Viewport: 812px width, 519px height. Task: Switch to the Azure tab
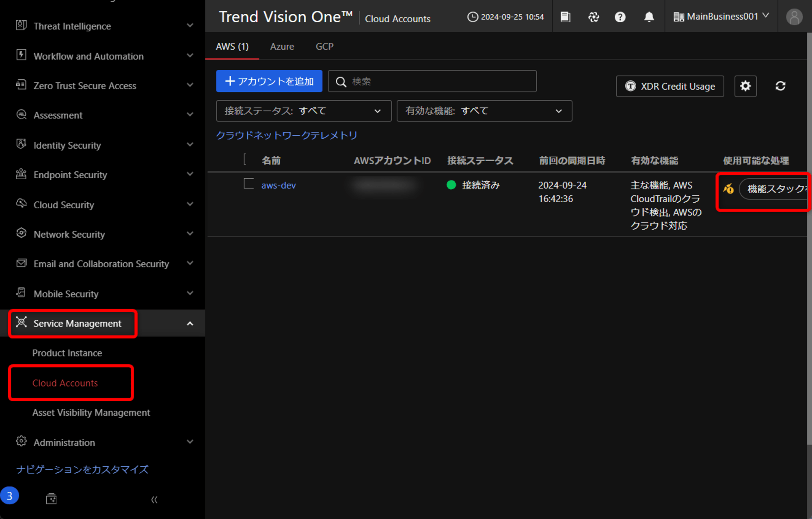(282, 47)
